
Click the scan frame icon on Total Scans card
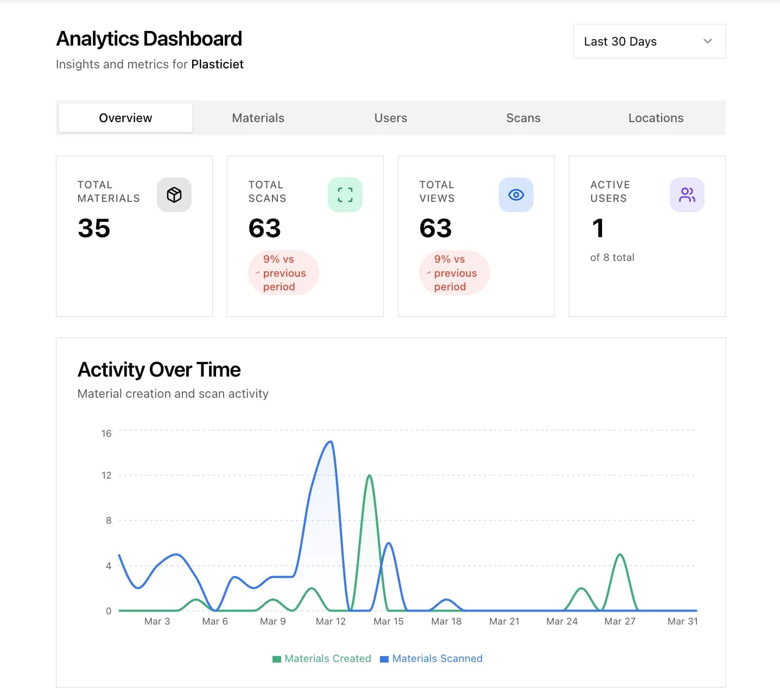345,195
